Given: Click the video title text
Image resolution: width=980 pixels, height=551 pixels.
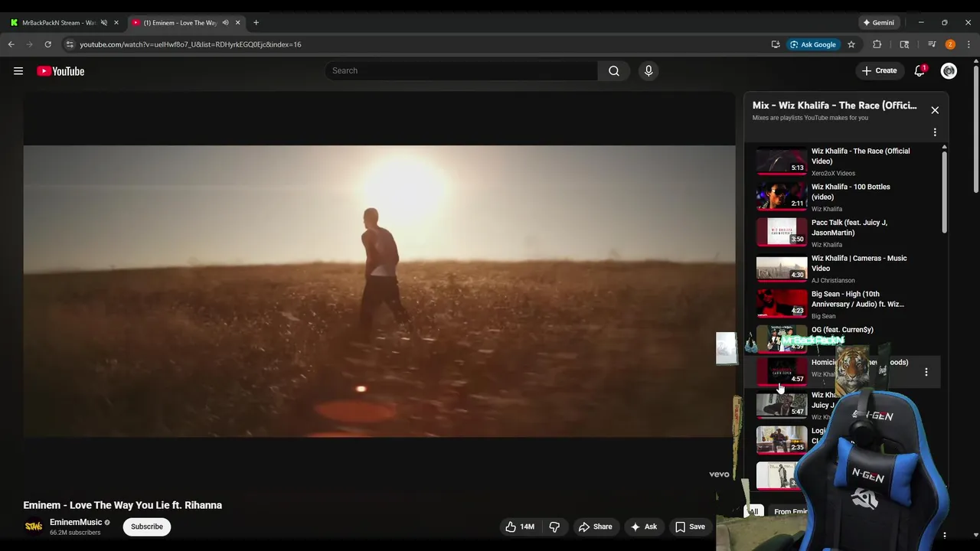Looking at the screenshot, I should 122,505.
